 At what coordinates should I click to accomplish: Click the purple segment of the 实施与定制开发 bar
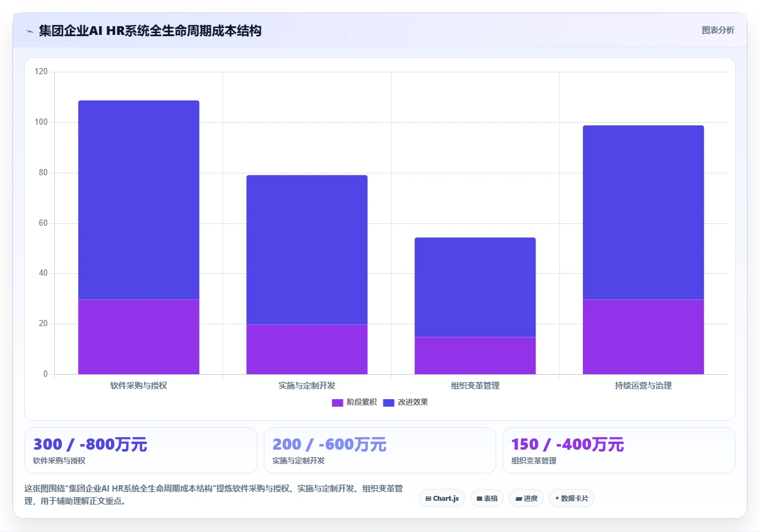[x=307, y=349]
